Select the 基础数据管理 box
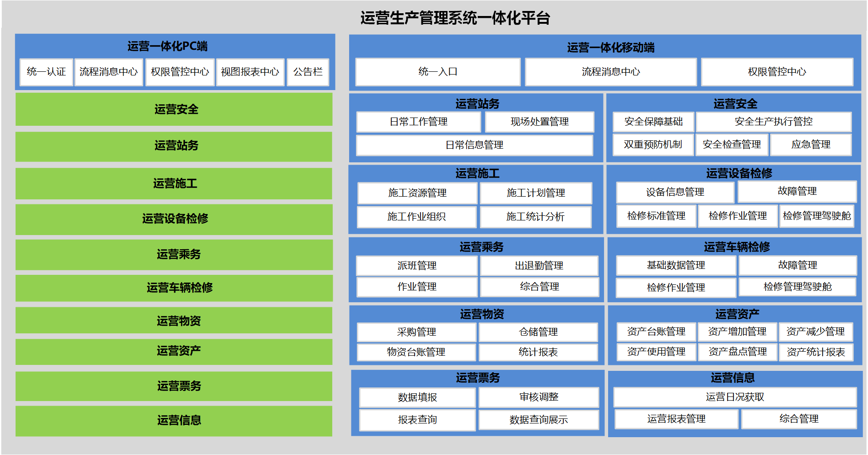Image resolution: width=868 pixels, height=455 pixels. (x=675, y=265)
